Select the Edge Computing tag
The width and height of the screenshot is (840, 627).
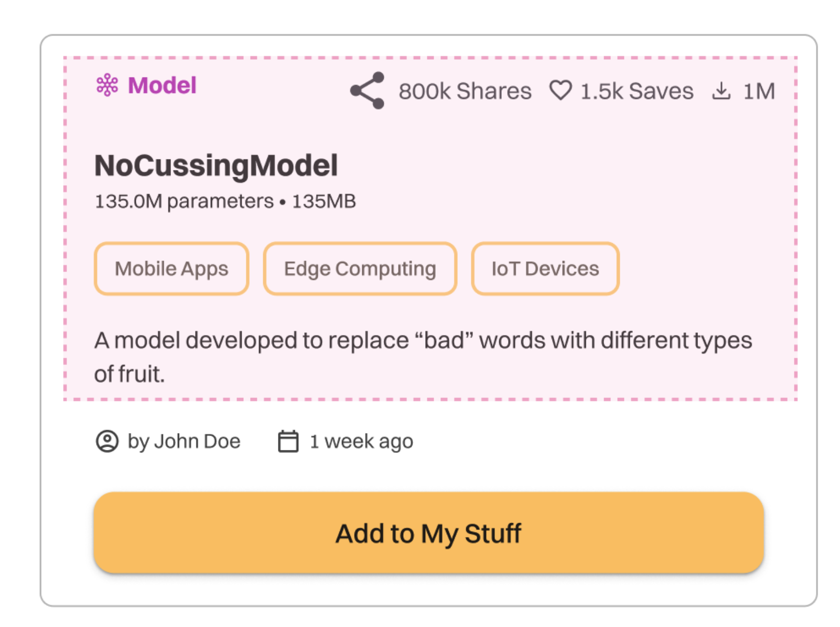tap(360, 268)
